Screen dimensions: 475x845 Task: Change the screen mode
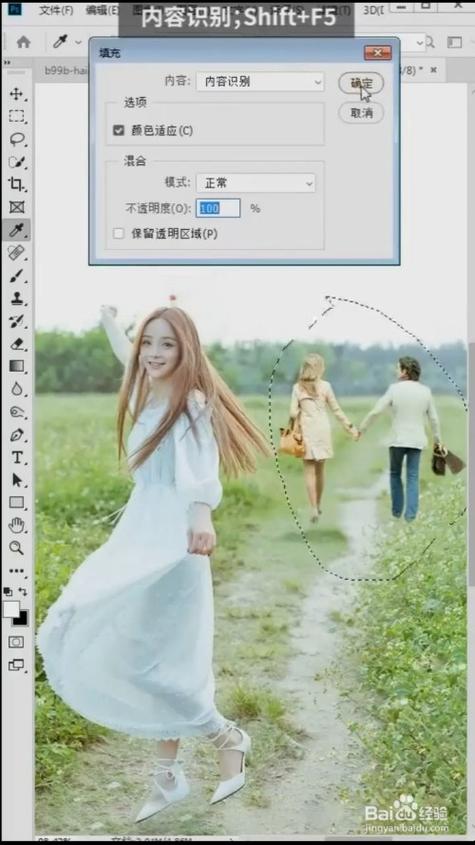click(16, 665)
